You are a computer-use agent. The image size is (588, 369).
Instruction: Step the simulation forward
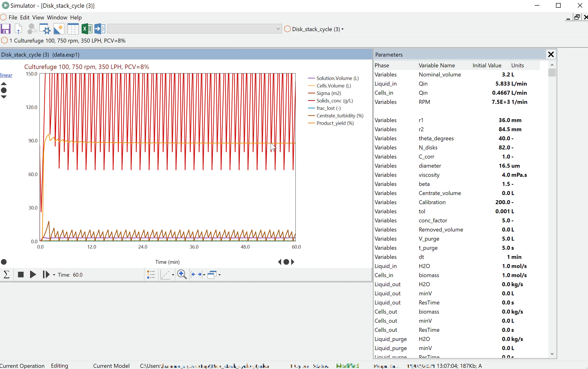46,275
